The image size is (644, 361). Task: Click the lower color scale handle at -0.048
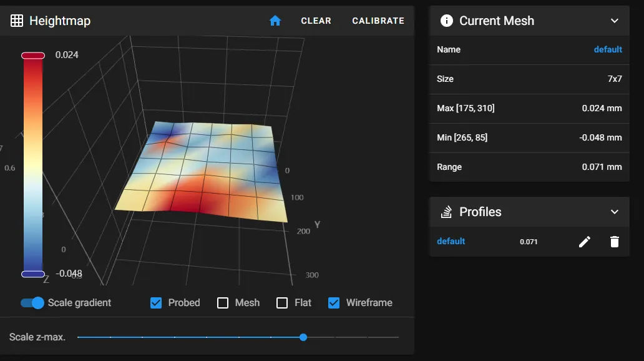pyautogui.click(x=33, y=274)
